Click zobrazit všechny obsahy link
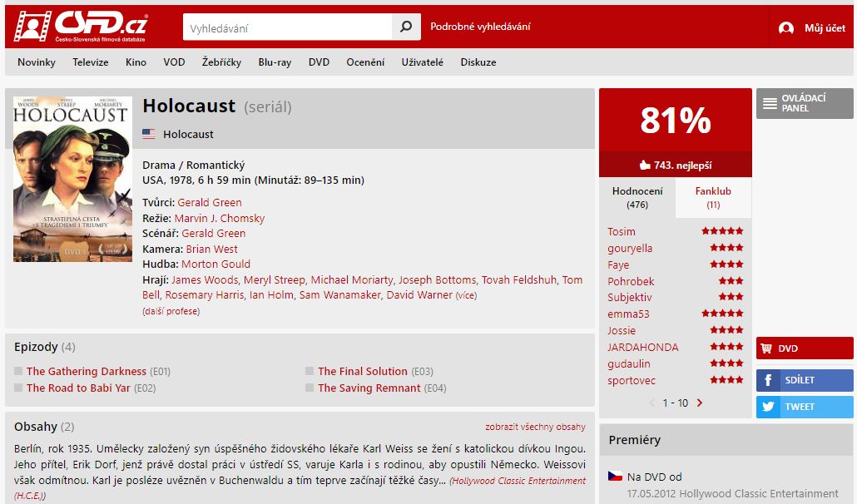This screenshot has width=857, height=504. pyautogui.click(x=535, y=427)
